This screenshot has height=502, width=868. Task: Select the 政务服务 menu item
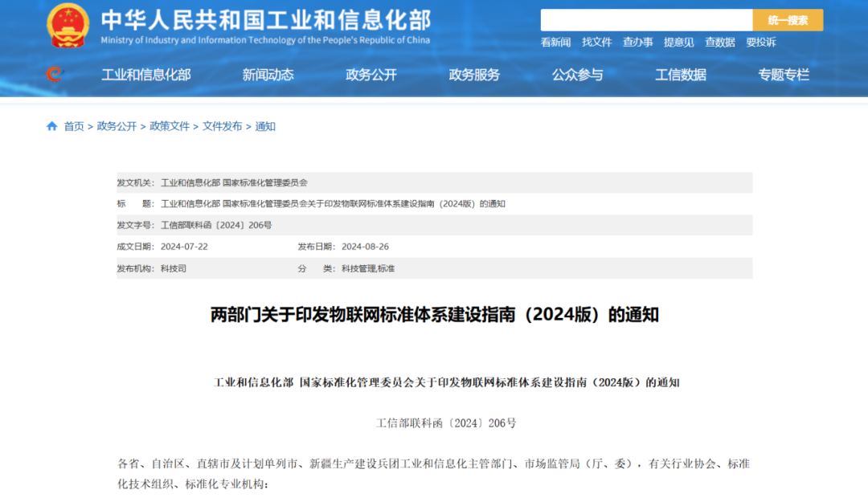[x=474, y=75]
